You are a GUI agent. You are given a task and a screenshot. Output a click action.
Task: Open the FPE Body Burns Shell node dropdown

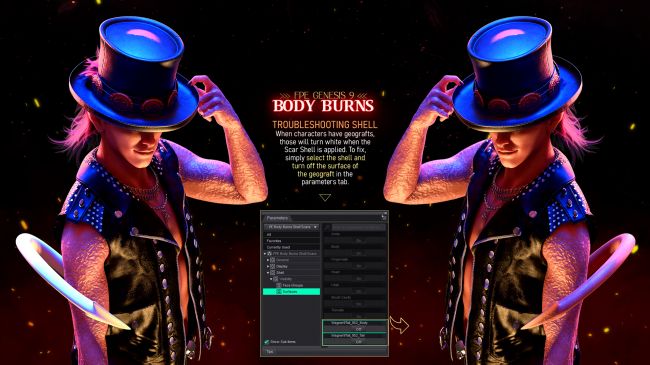pos(291,227)
